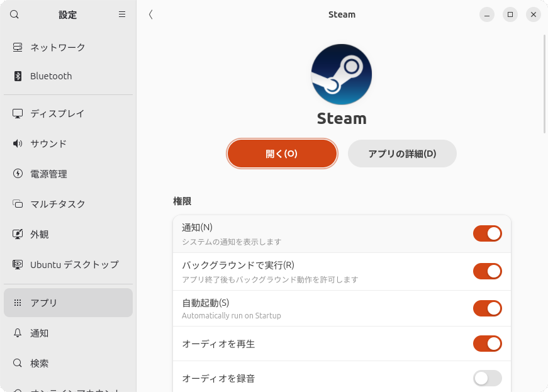Click the power management icon
Viewport: 548px width, 392px height.
(x=18, y=174)
